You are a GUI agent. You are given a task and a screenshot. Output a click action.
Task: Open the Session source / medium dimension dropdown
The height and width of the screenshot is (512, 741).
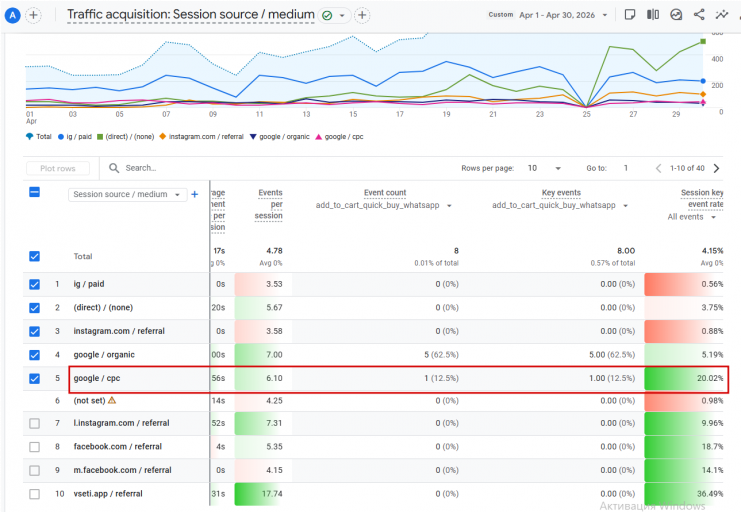(127, 194)
